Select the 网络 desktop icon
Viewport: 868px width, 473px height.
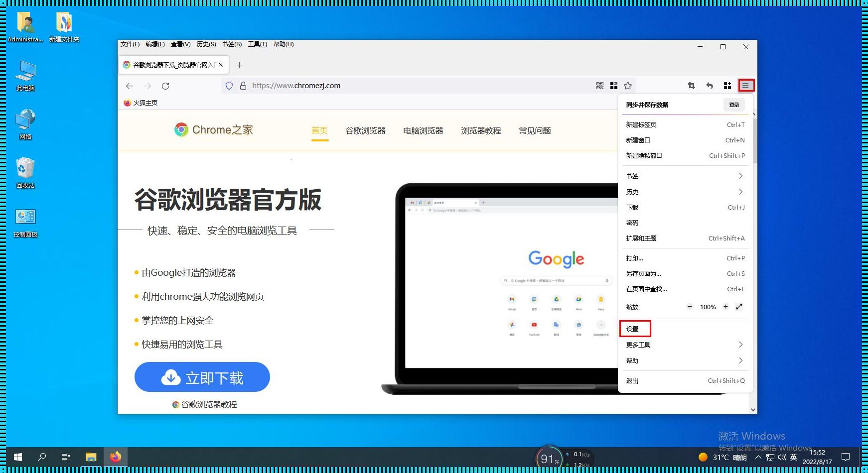pos(25,124)
